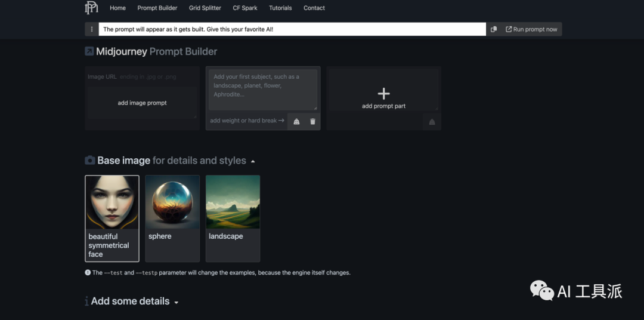This screenshot has width=644, height=320.
Task: Collapse the Base image section arrow
Action: 253,161
